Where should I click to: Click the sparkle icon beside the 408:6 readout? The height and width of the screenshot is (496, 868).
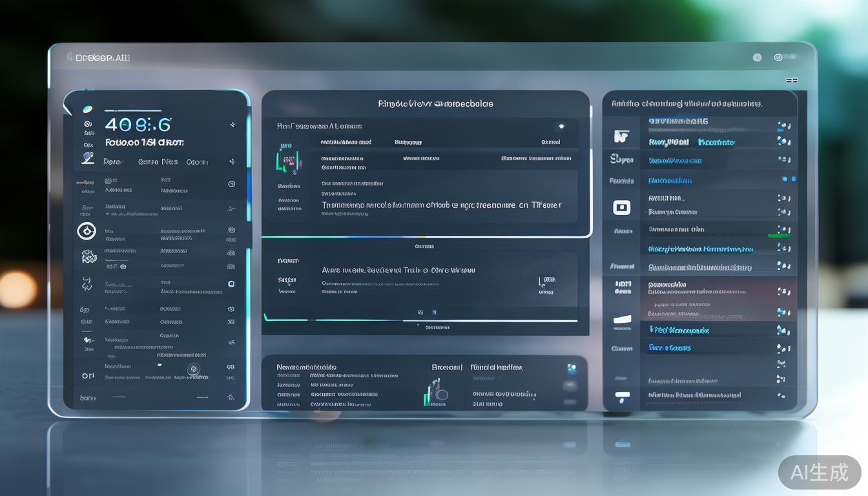click(232, 125)
